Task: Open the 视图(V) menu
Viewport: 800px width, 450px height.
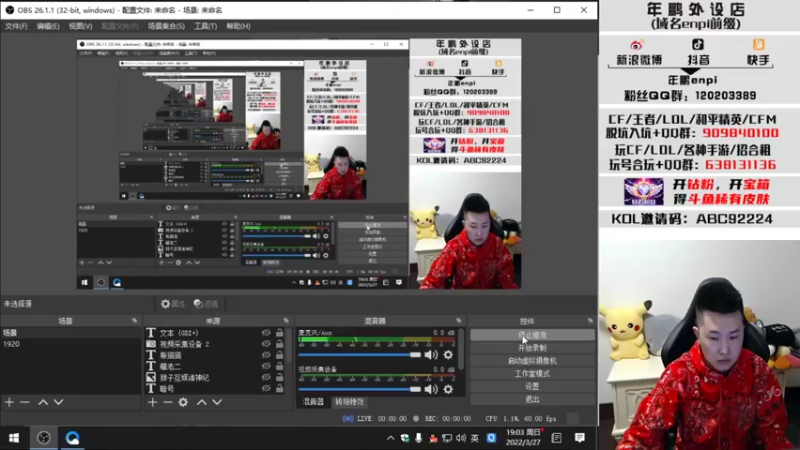Action: [x=80, y=26]
